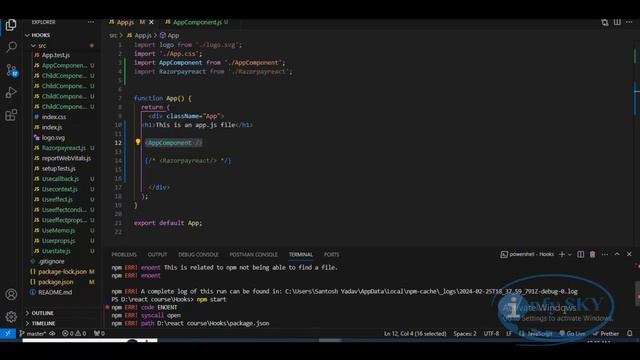Close the App.js editor tab
Screen dimensions: 640x360
(151, 22)
